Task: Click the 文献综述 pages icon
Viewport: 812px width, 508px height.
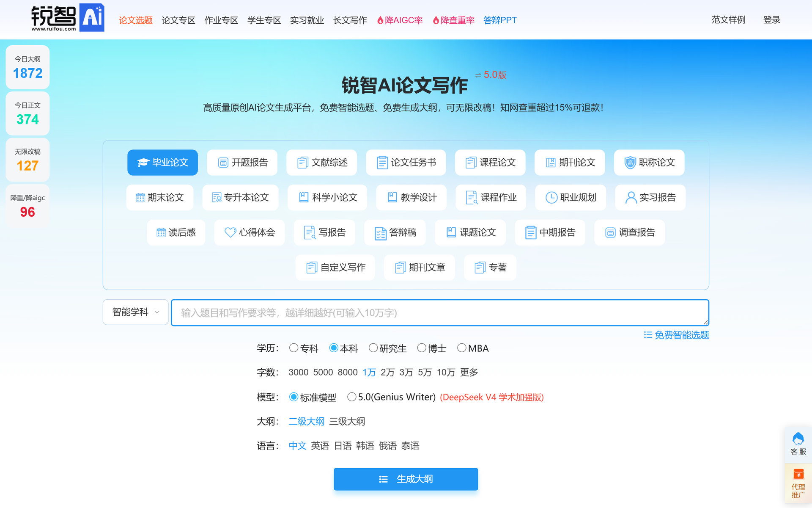Action: (302, 163)
